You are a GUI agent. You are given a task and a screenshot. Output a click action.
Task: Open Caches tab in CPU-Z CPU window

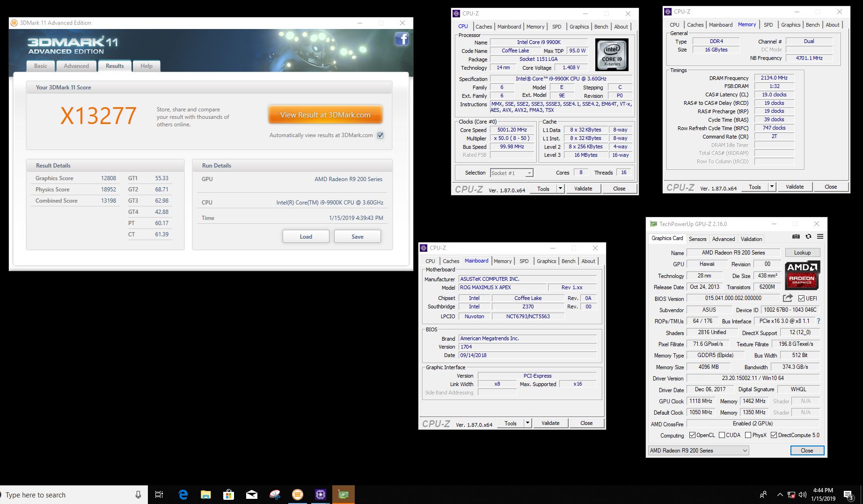(x=483, y=27)
